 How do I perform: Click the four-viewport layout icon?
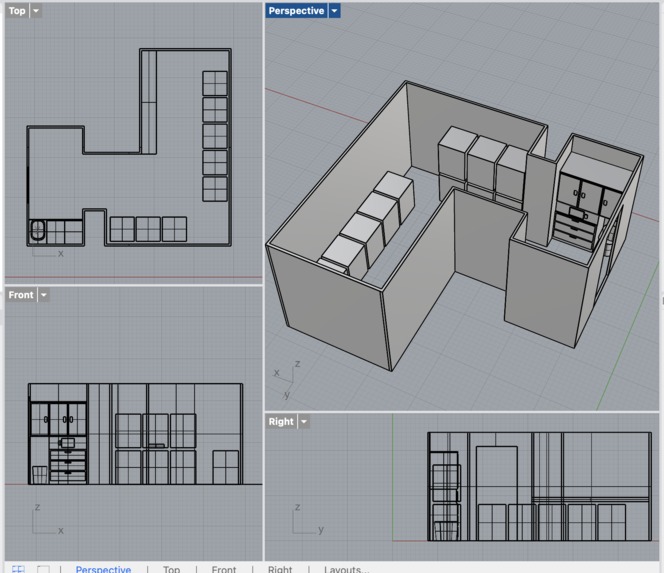point(18,569)
